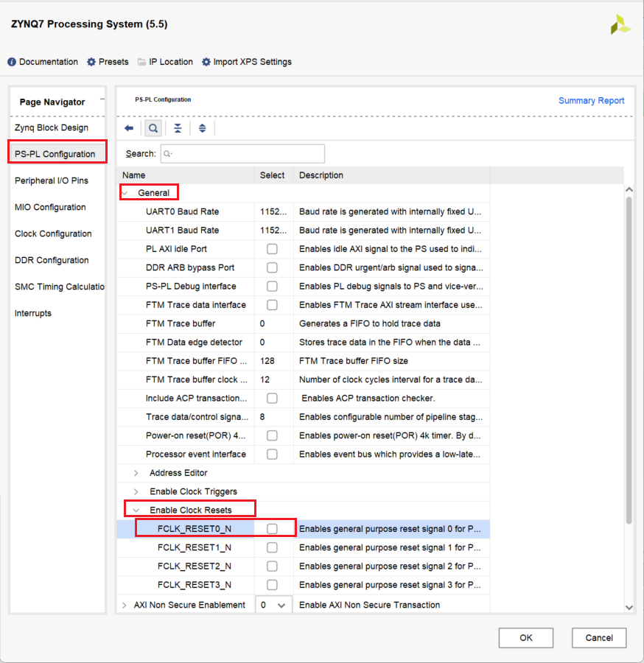This screenshot has width=644, height=663.
Task: Click FTM Trace buffer FIFO value 128
Action: [267, 361]
